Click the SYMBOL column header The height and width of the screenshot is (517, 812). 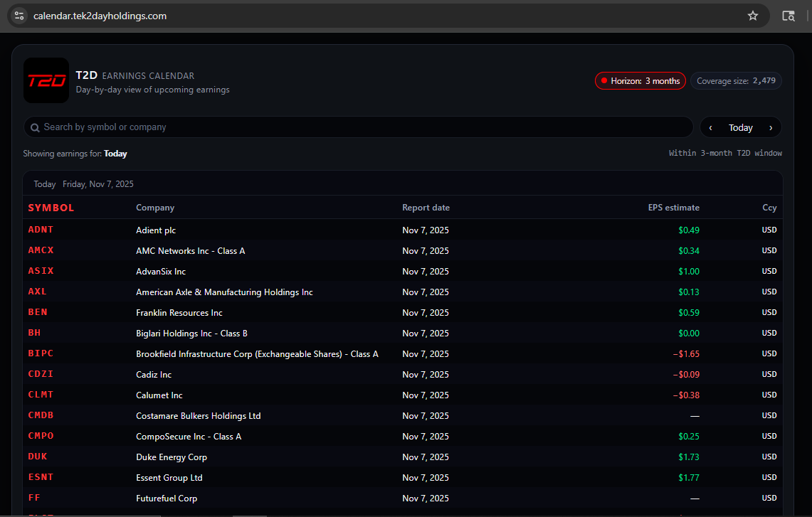tap(51, 208)
